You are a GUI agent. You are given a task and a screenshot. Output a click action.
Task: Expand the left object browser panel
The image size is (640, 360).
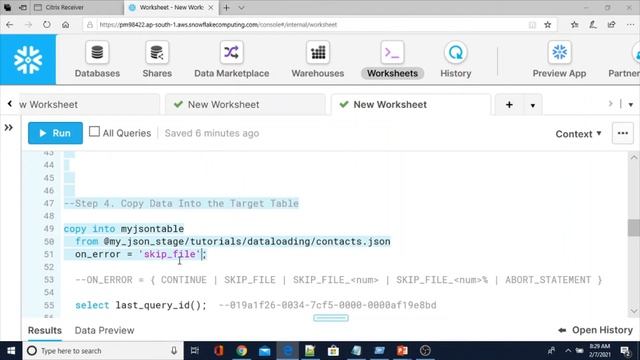pos(9,128)
